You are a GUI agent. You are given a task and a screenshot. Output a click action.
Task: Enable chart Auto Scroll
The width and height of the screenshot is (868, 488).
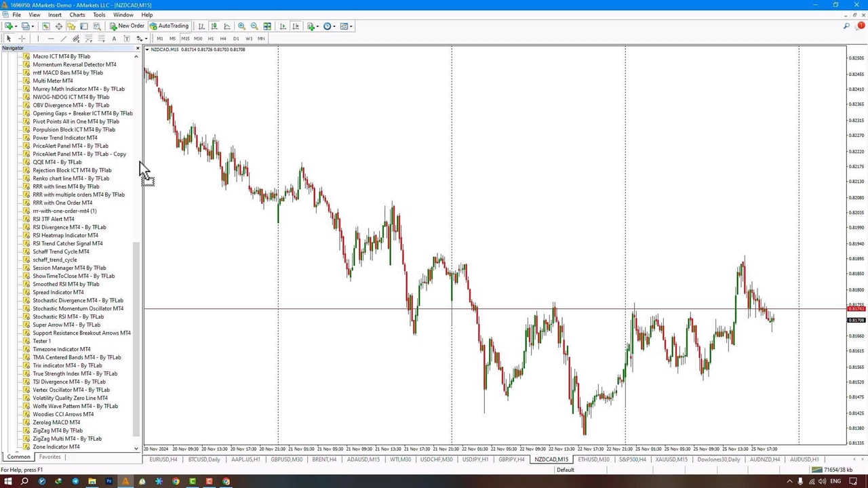pos(283,26)
